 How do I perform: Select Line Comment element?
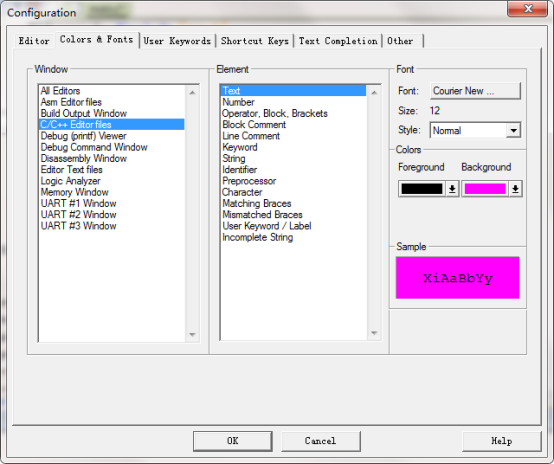coord(294,136)
